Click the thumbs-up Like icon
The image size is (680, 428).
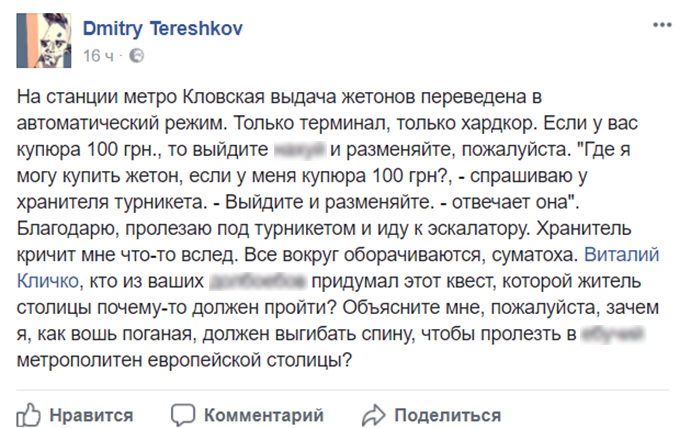point(28,415)
